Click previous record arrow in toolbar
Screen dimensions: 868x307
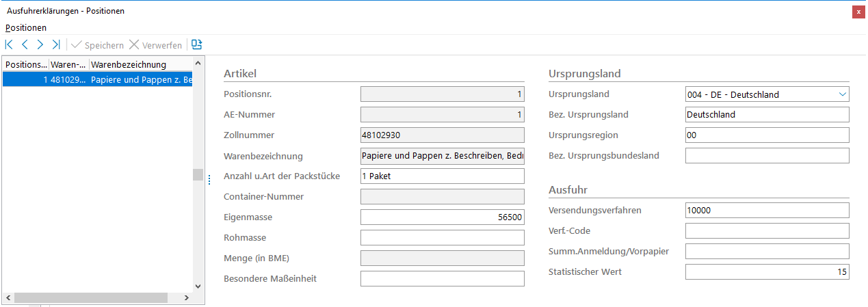point(25,45)
